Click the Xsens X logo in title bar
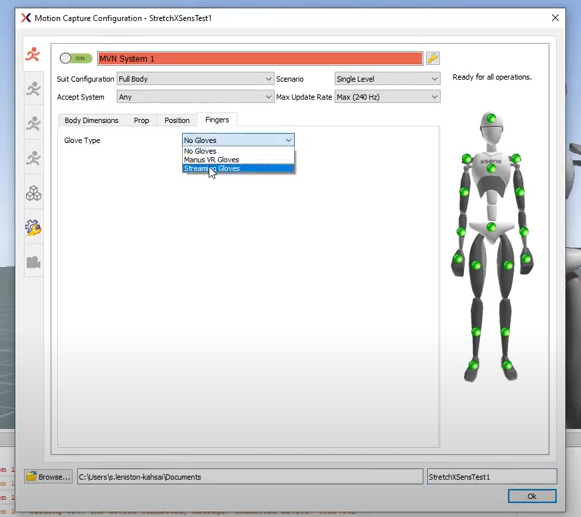 [26, 18]
